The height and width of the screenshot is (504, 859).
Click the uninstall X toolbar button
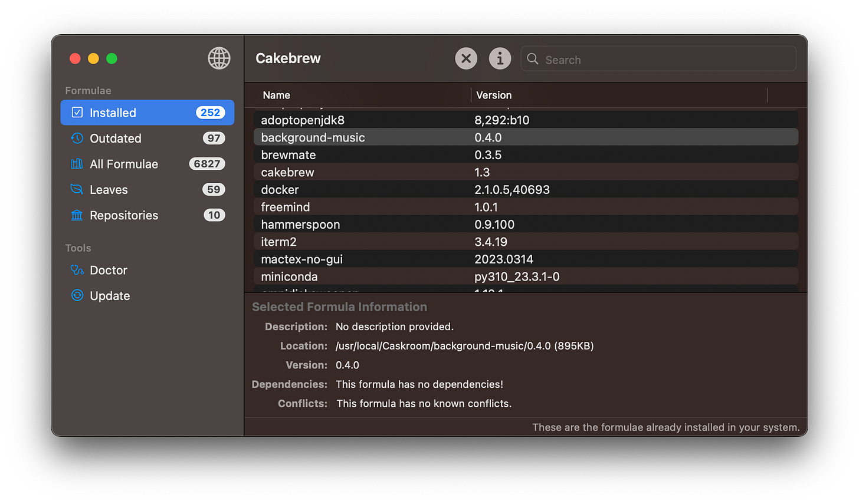click(466, 58)
